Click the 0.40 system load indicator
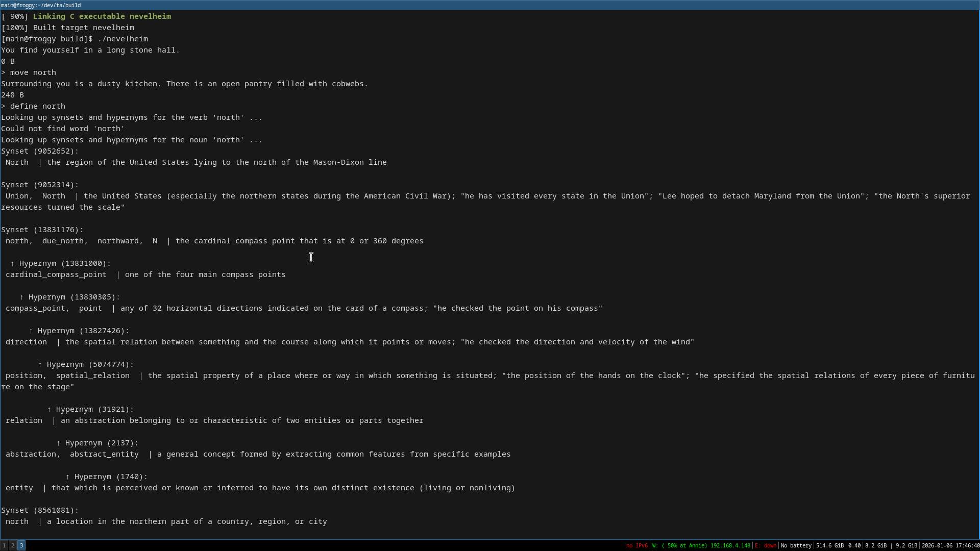980x551 pixels. [854, 545]
